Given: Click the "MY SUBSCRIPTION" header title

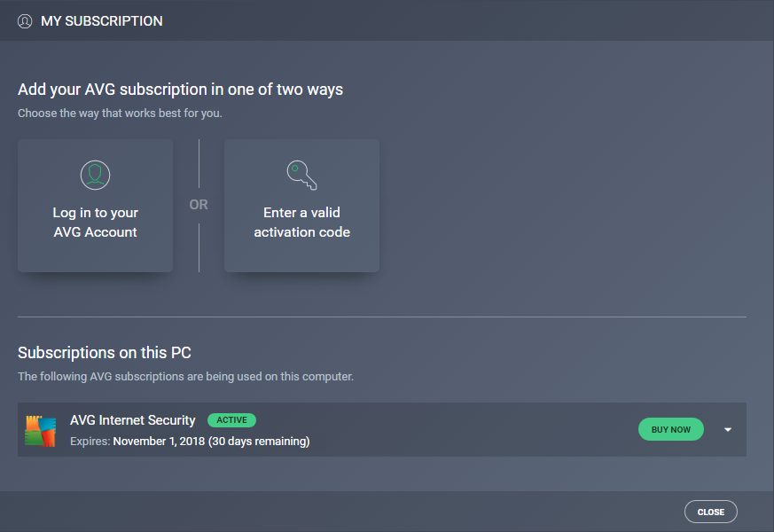Looking at the screenshot, I should click(x=102, y=20).
